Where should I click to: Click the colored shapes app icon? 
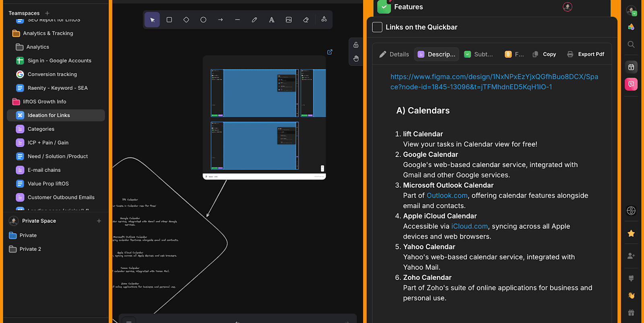pos(631,27)
